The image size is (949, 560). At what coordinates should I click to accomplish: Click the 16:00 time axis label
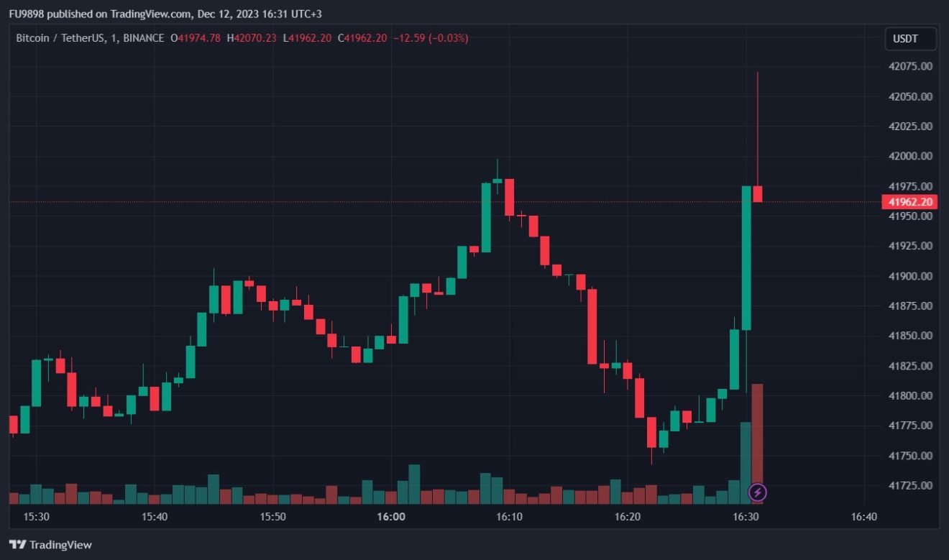[391, 517]
